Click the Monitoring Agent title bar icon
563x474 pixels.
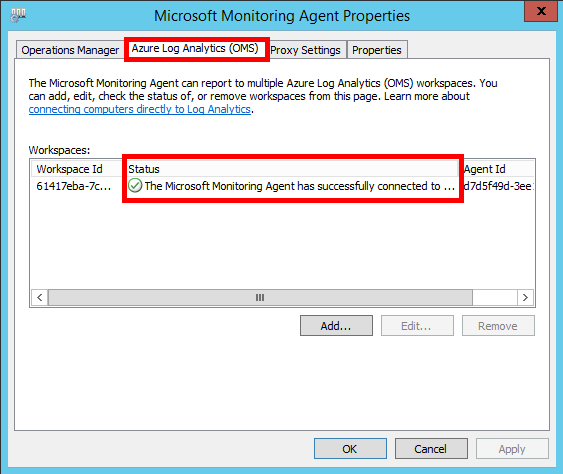tap(18, 15)
